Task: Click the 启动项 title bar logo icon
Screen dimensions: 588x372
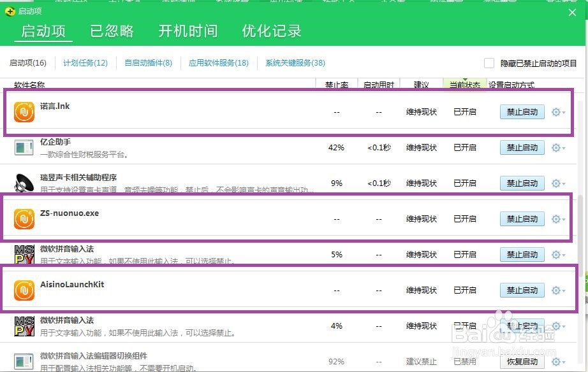Action: (x=10, y=11)
